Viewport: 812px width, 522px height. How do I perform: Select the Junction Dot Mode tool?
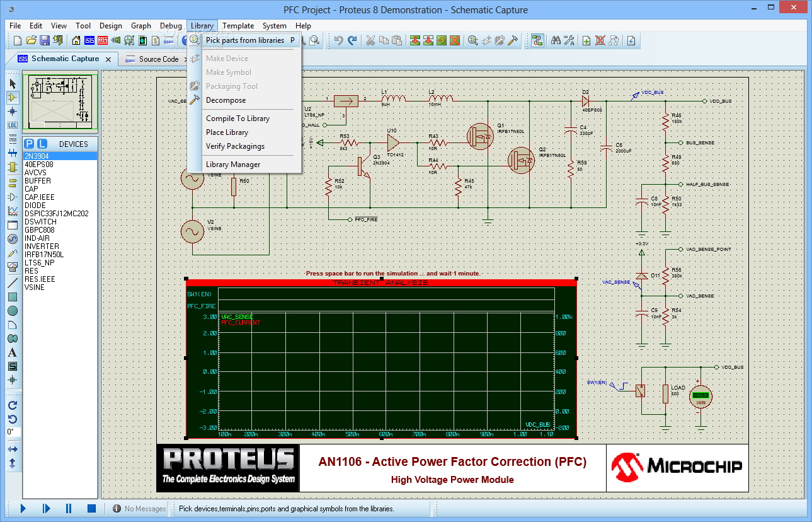[x=13, y=111]
